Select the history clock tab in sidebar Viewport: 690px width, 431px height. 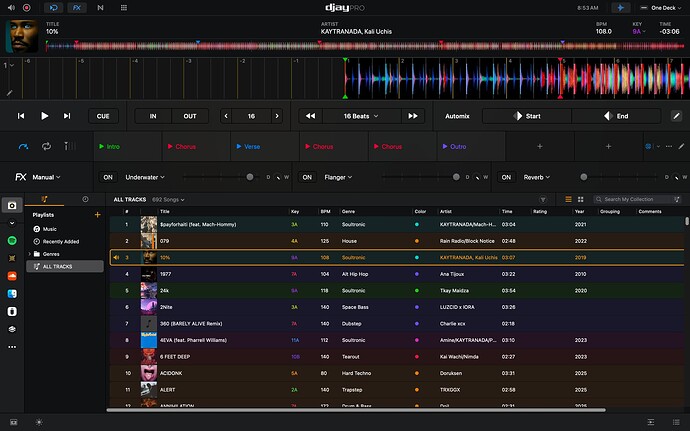point(85,199)
